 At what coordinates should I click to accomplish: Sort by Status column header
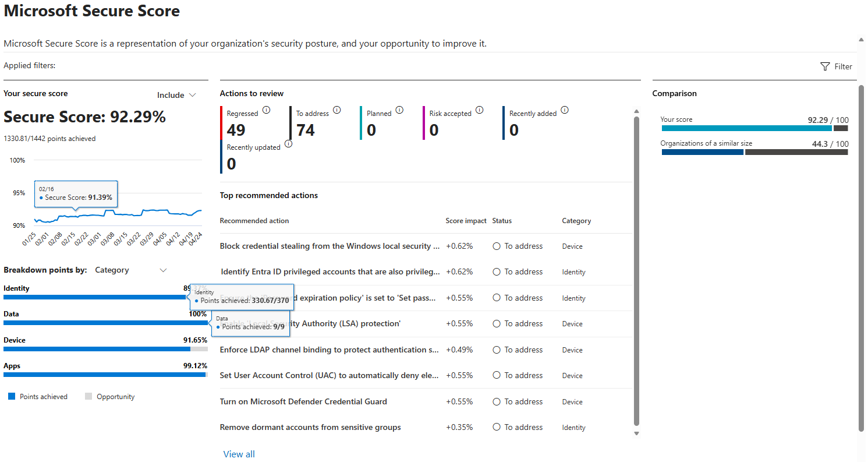[x=502, y=221]
